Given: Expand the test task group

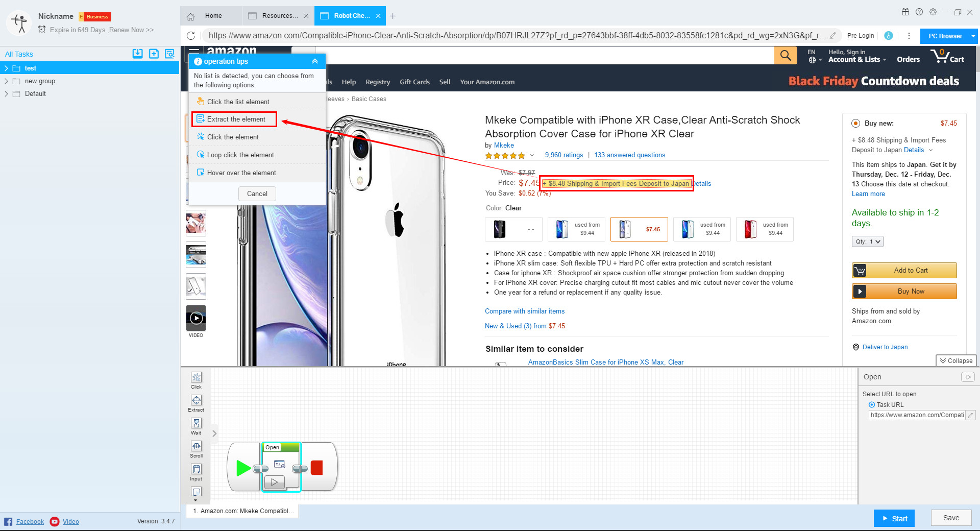Looking at the screenshot, I should pyautogui.click(x=6, y=68).
